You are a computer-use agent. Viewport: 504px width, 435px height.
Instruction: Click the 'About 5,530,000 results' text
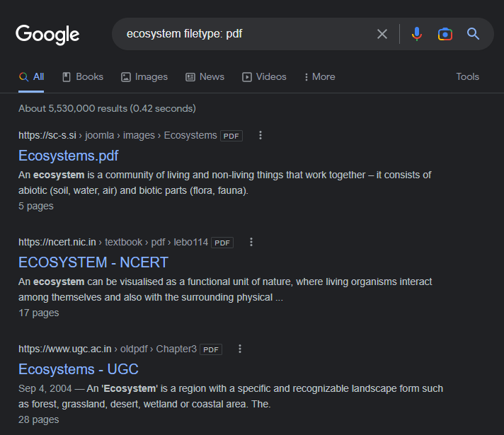73,109
